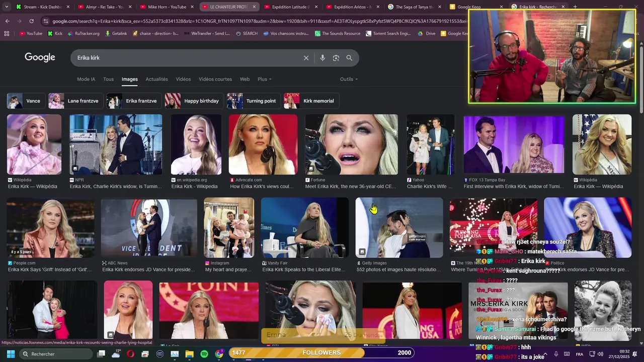
Task: Open the YouTube bookmark
Action: [31, 34]
